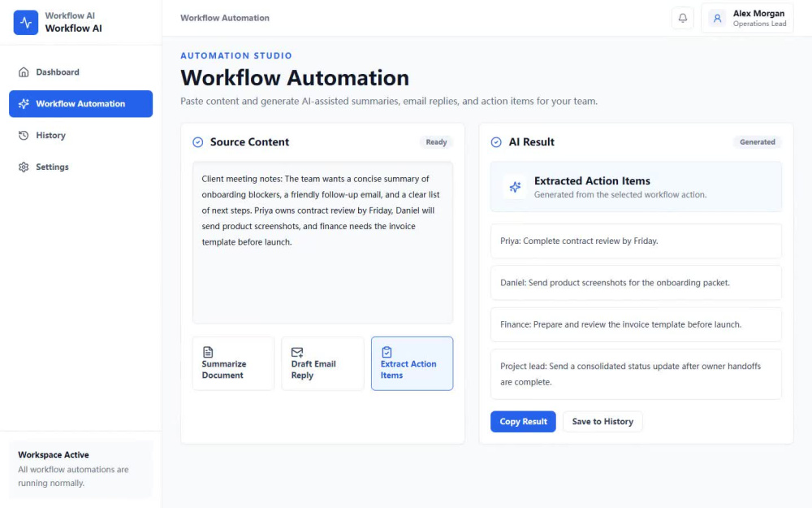Screen dimensions: 812x508
Task: Open the Alex Morgan profile menu
Action: pyautogui.click(x=747, y=18)
